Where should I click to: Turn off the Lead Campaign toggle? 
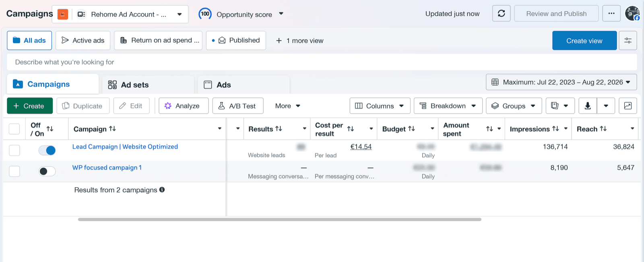point(47,150)
